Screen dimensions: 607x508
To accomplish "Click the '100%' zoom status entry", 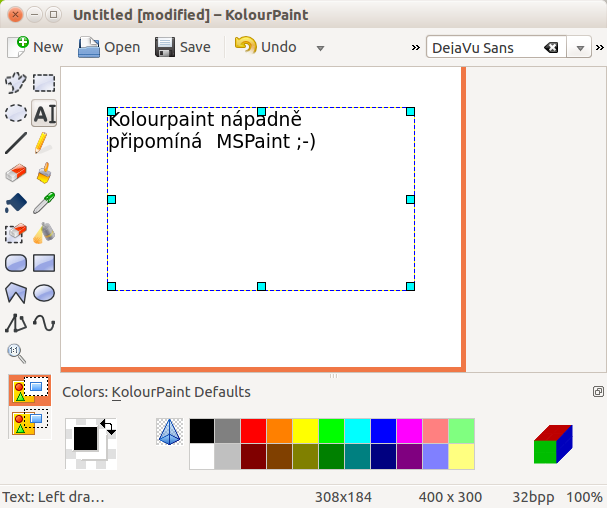I will 584,497.
